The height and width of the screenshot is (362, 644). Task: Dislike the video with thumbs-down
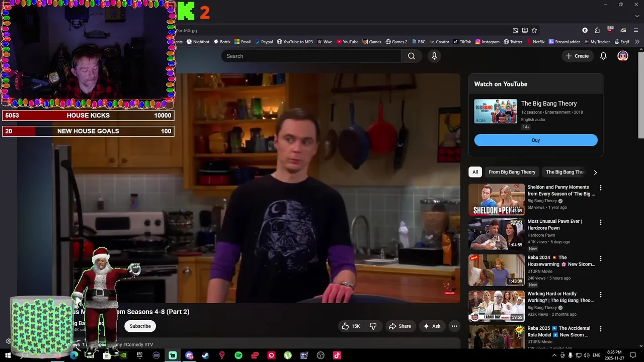[373, 326]
